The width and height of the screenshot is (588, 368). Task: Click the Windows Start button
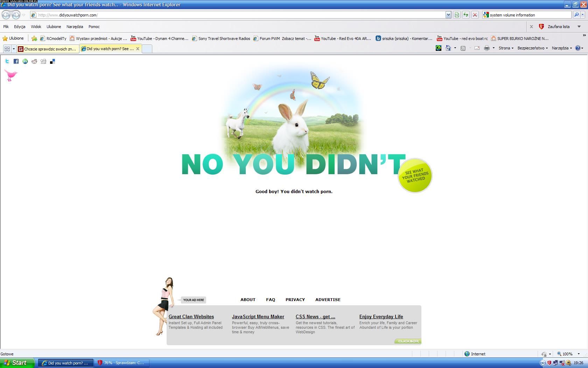point(17,363)
